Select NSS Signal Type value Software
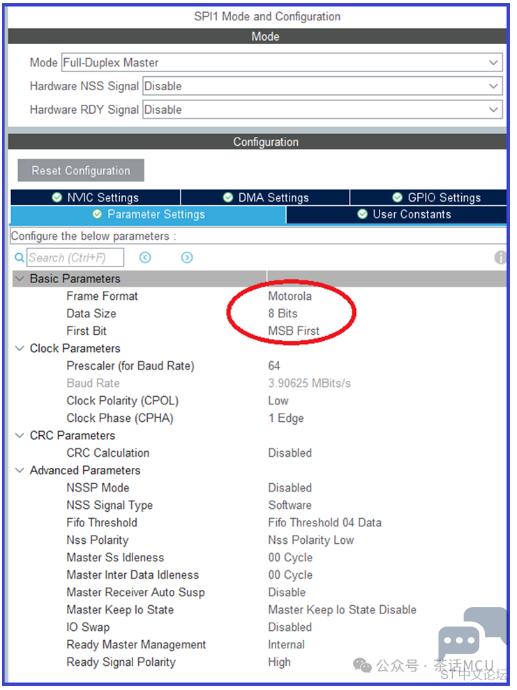Viewport: 517px width, 690px height. (290, 505)
